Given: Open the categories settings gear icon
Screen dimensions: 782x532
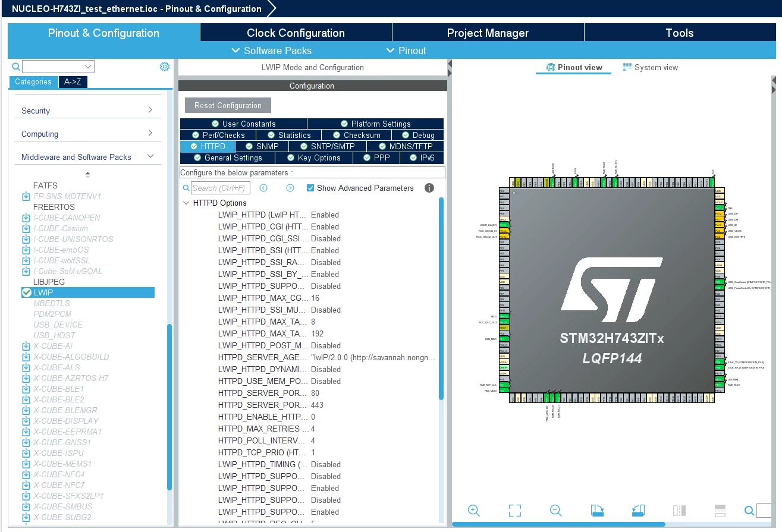Looking at the screenshot, I should (165, 67).
